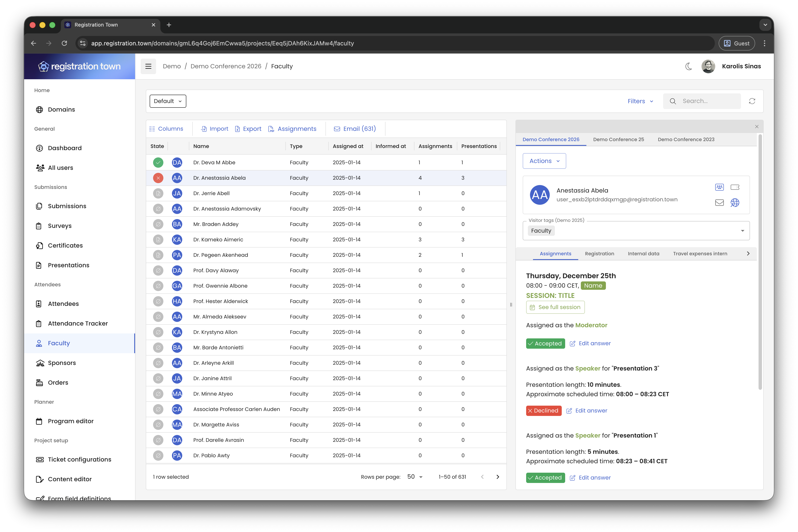Click the hamburger menu icon

pyautogui.click(x=148, y=66)
